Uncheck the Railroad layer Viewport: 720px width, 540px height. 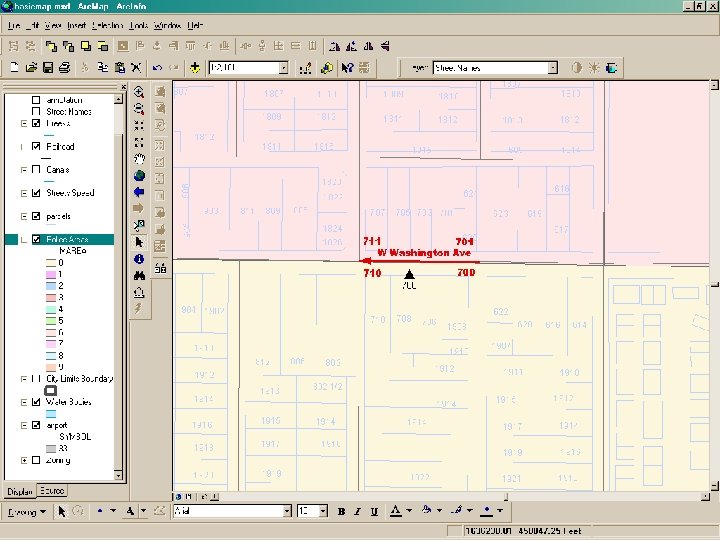36,146
